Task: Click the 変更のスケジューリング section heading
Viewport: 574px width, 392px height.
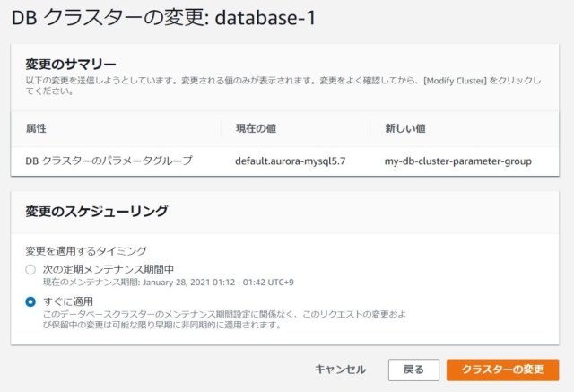Action: (x=97, y=211)
